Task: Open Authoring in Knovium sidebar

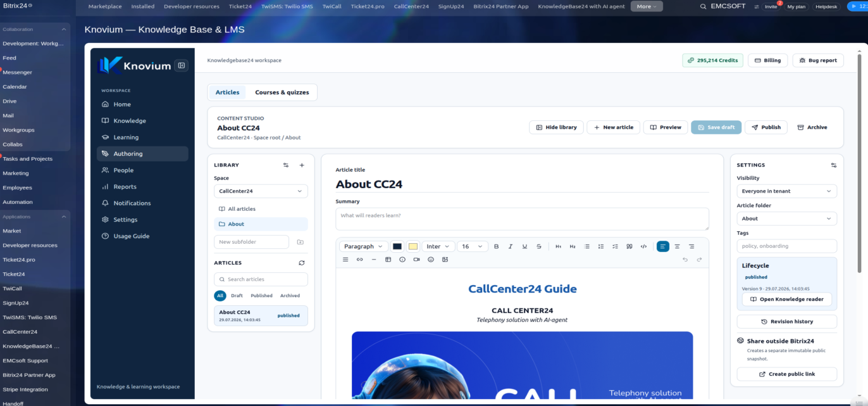Action: tap(142, 154)
